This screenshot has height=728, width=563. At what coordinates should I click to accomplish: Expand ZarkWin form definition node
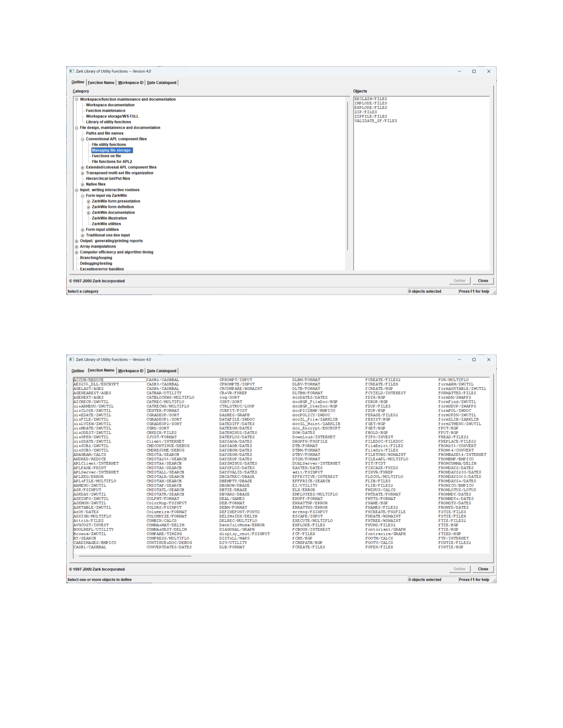[x=88, y=207]
